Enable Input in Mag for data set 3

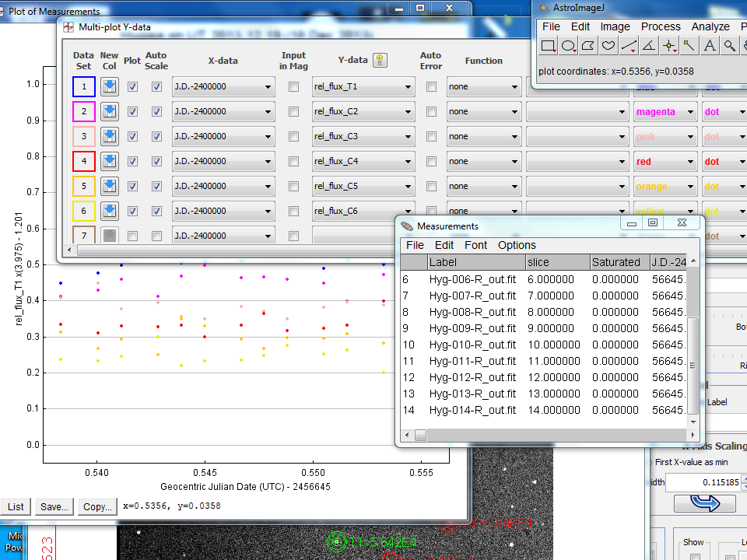pos(293,136)
